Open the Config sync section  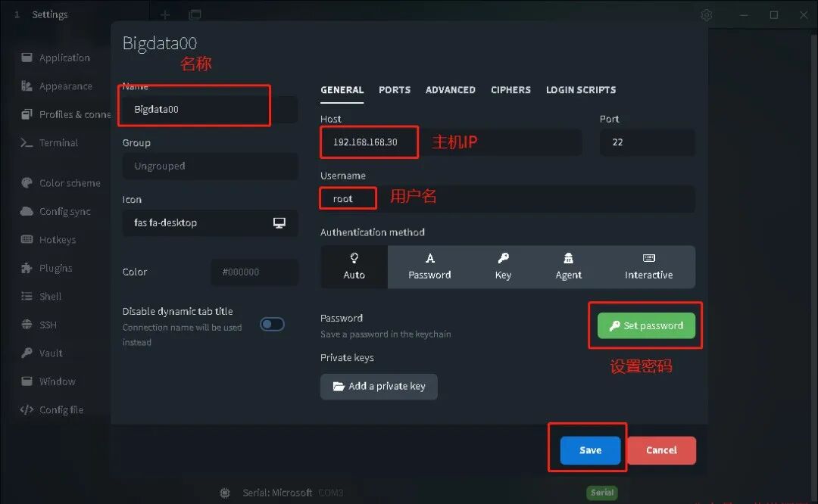[x=55, y=211]
